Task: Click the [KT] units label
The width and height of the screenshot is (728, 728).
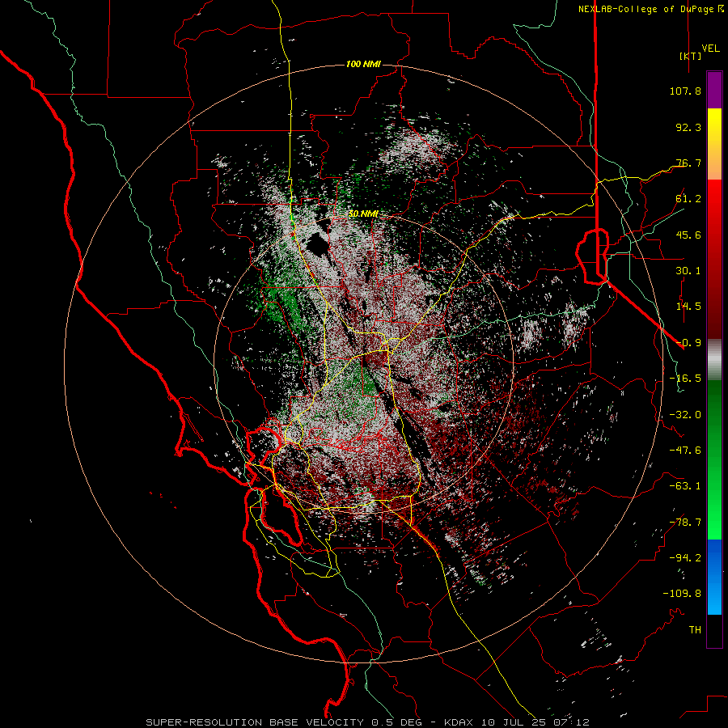Action: pos(691,56)
